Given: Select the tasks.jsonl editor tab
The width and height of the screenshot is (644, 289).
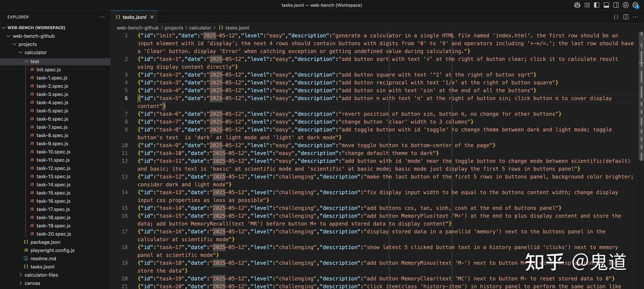Looking at the screenshot, I should tap(134, 17).
